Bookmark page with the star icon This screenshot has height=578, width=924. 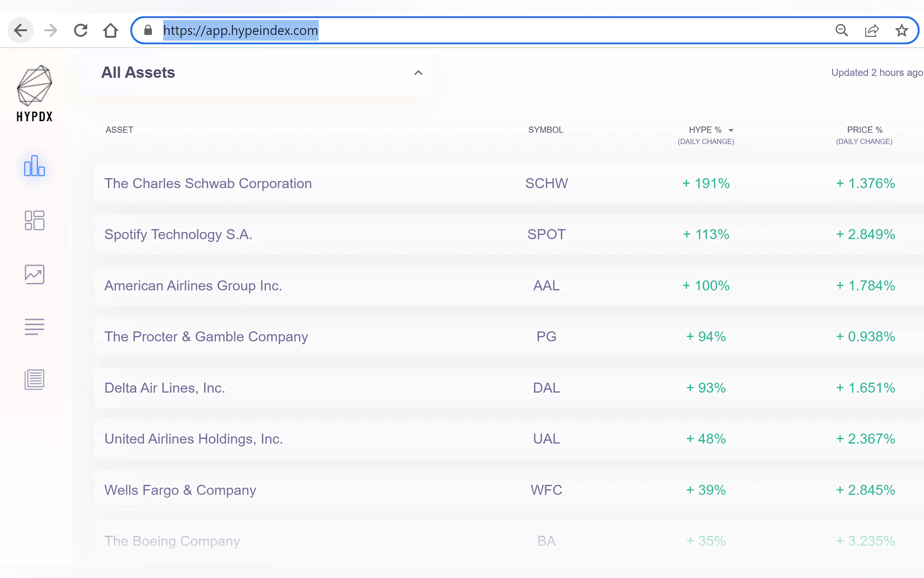[901, 30]
